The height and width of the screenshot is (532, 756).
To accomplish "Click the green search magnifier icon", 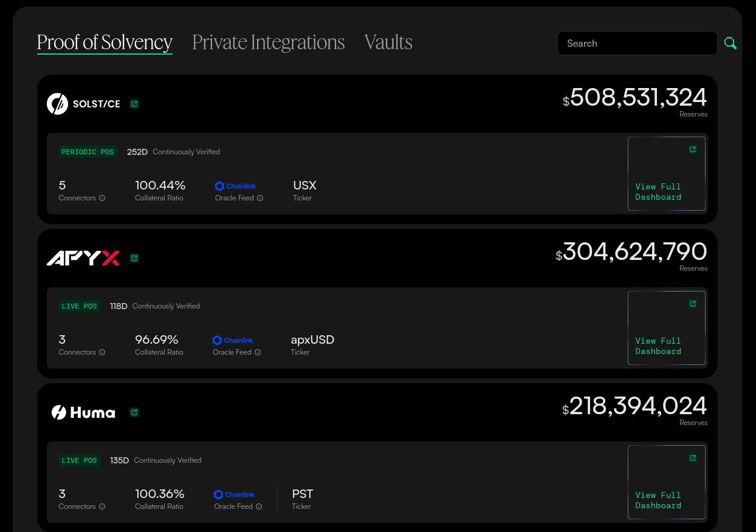I will pos(730,43).
